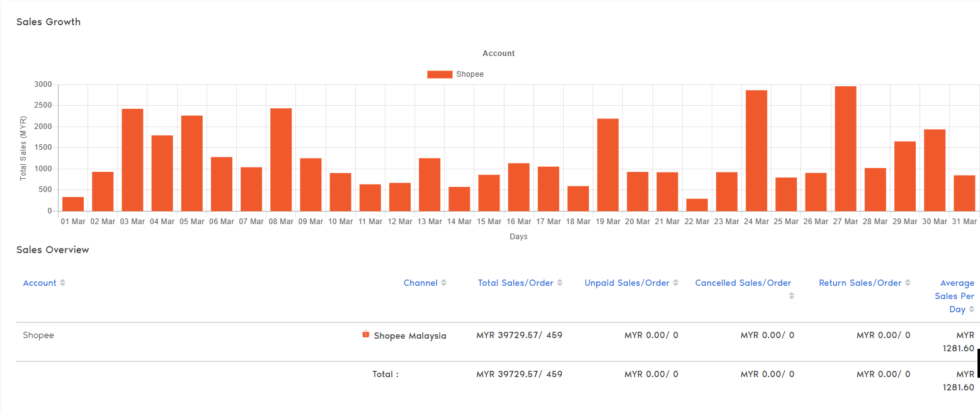The width and height of the screenshot is (980, 413).
Task: Click the 24 Mar sales bar
Action: click(756, 150)
